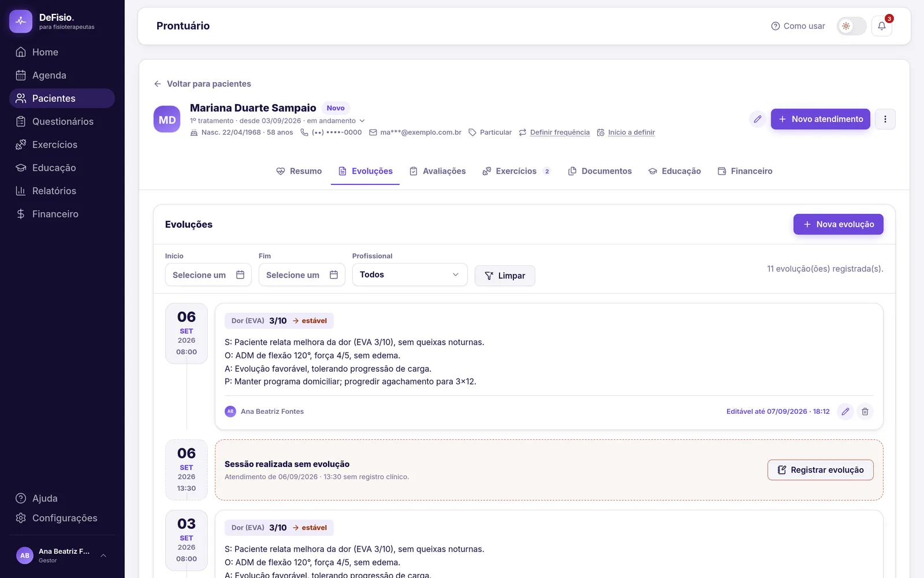Click 'P: Manter programa domiciliar' line on 06 SET
Image resolution: width=924 pixels, height=578 pixels.
(x=351, y=381)
